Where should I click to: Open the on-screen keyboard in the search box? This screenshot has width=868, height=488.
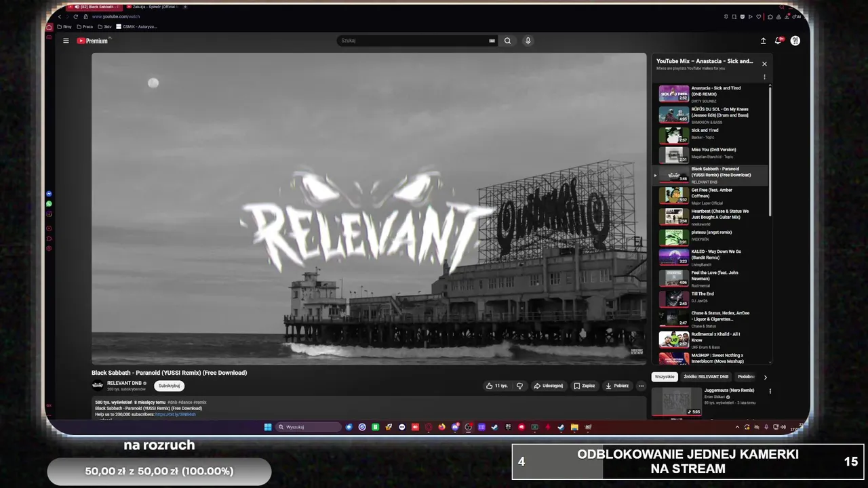[x=492, y=41]
